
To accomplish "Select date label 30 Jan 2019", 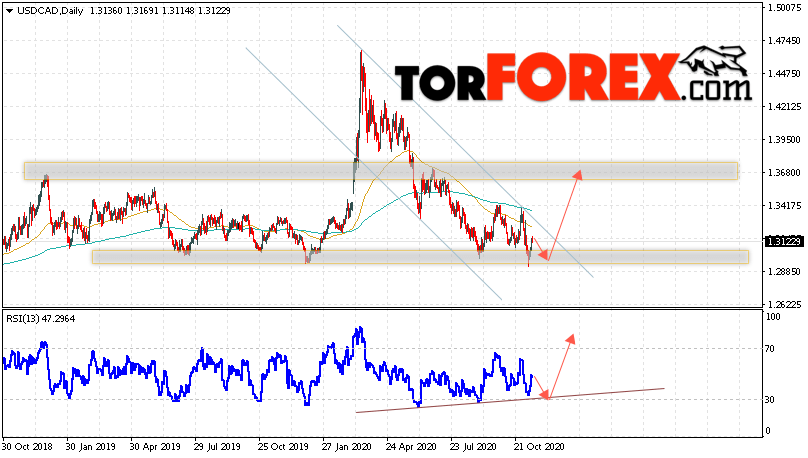I will pyautogui.click(x=91, y=447).
